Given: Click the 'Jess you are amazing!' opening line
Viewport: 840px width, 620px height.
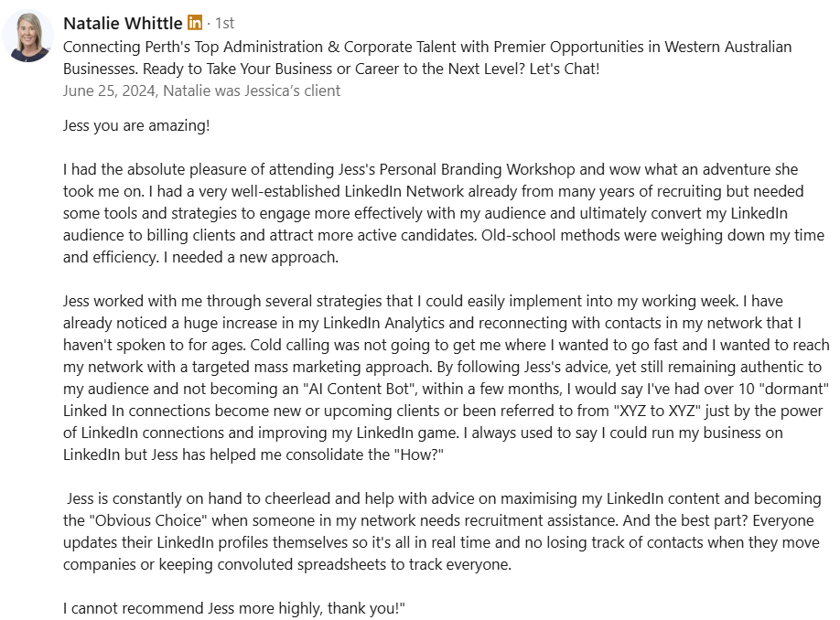Looking at the screenshot, I should [136, 126].
